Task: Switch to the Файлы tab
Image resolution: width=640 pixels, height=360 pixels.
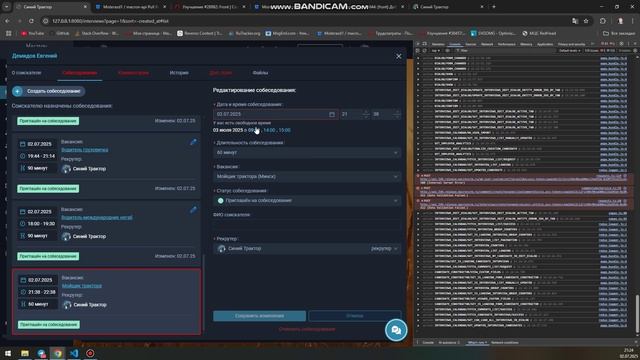Action: tap(260, 73)
